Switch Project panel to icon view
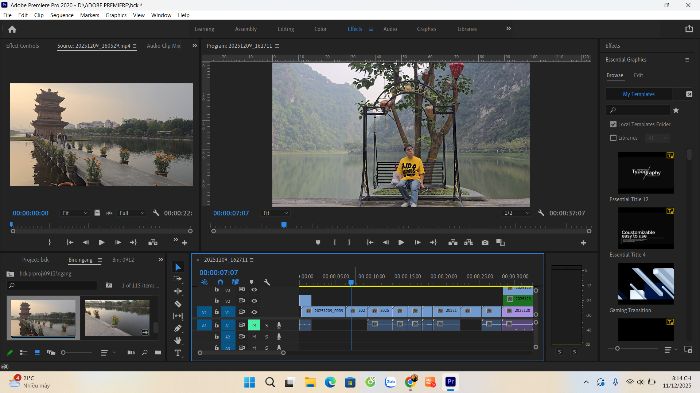 click(37, 353)
